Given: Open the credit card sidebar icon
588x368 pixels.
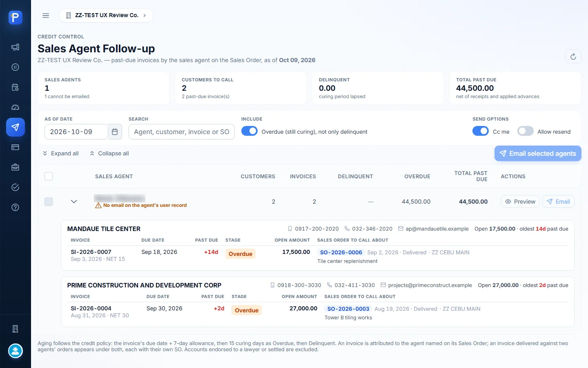Looking at the screenshot, I should click(16, 147).
